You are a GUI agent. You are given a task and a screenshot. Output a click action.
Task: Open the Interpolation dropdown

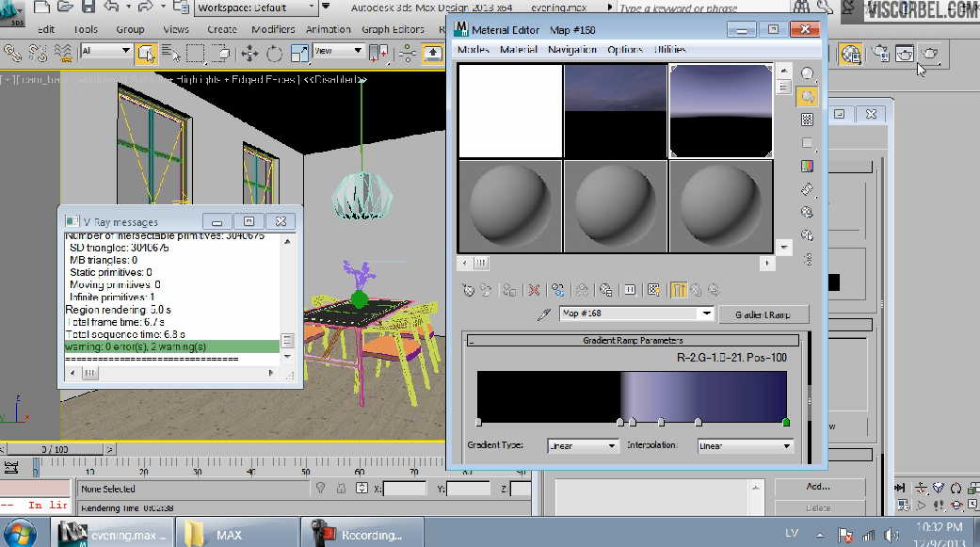745,445
